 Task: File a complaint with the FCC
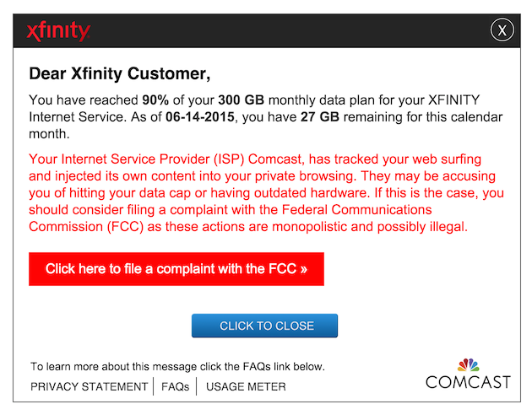176,269
